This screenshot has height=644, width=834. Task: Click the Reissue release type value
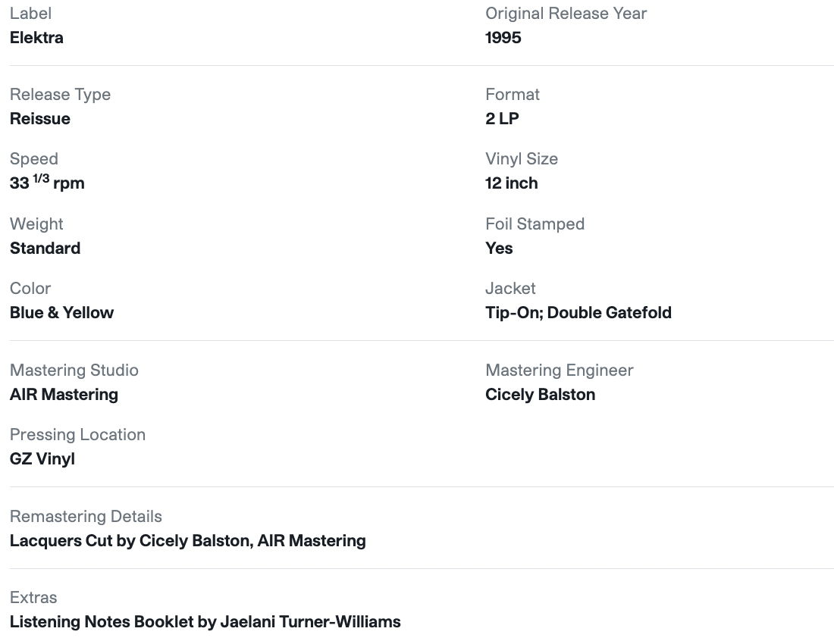point(40,118)
